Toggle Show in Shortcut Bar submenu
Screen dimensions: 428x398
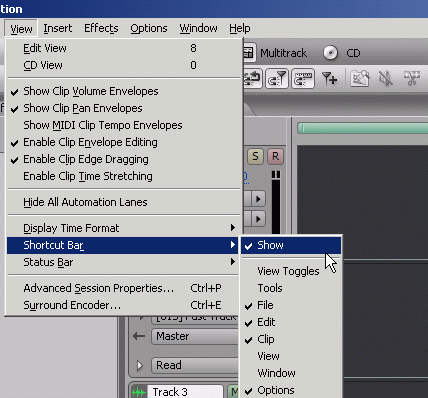291,245
